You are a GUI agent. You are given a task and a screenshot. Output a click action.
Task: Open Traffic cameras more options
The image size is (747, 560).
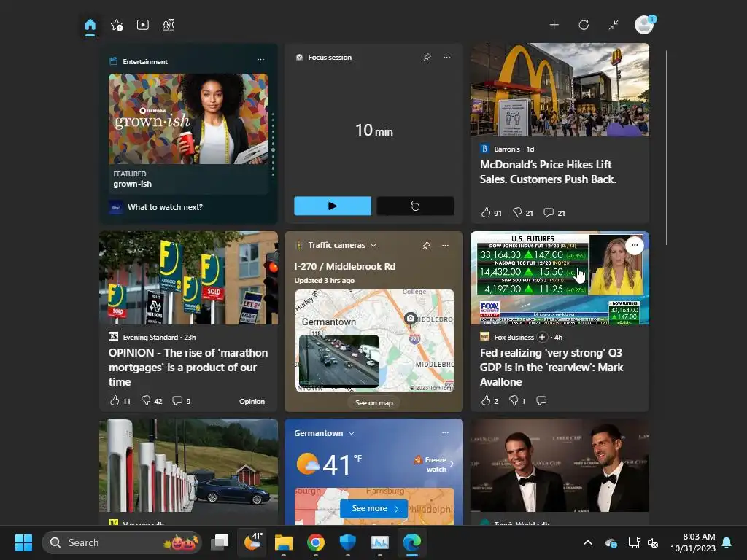pos(445,245)
